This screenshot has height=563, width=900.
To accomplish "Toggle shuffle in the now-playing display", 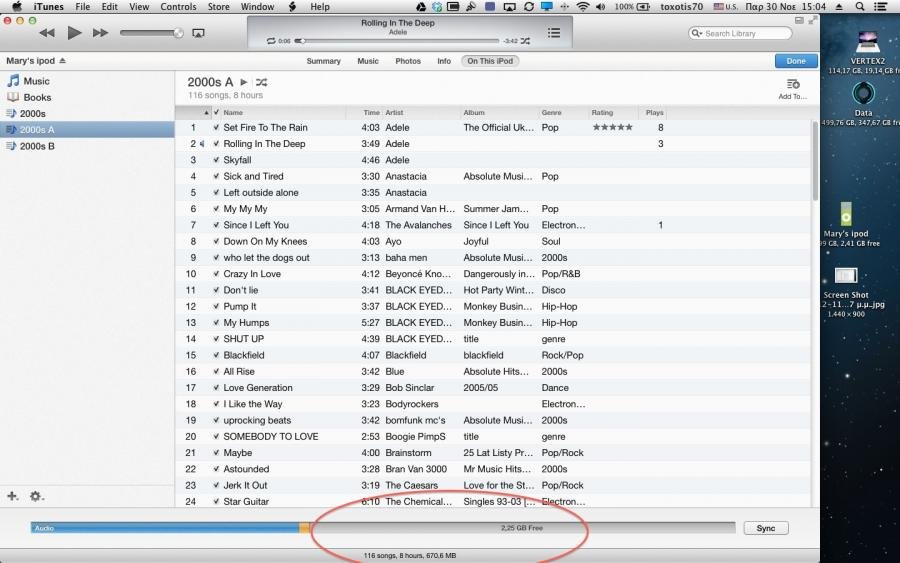I will (x=525, y=41).
